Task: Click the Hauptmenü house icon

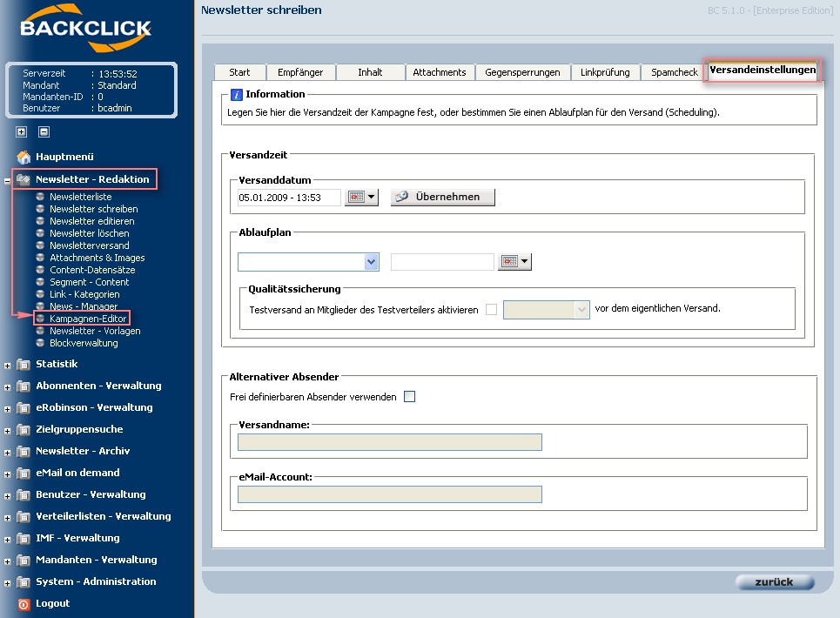Action: [24, 157]
